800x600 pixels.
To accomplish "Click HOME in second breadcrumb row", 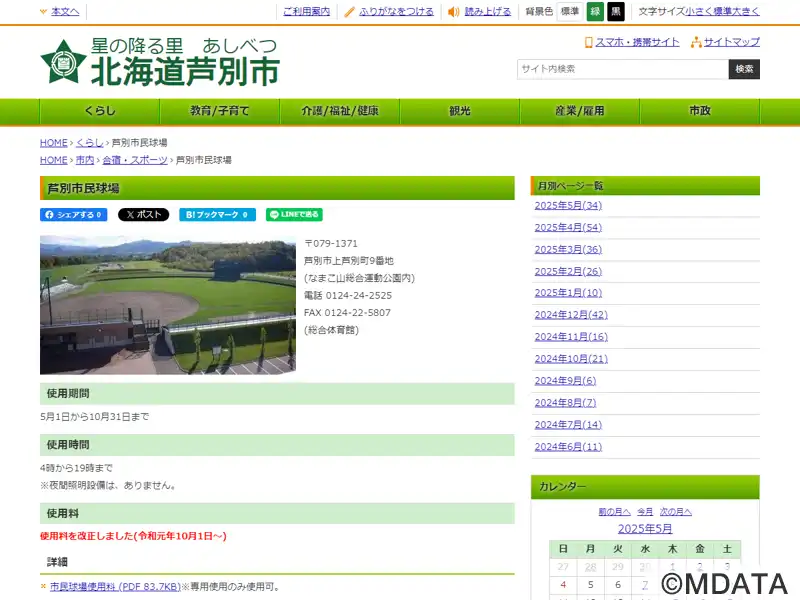I will (54, 160).
